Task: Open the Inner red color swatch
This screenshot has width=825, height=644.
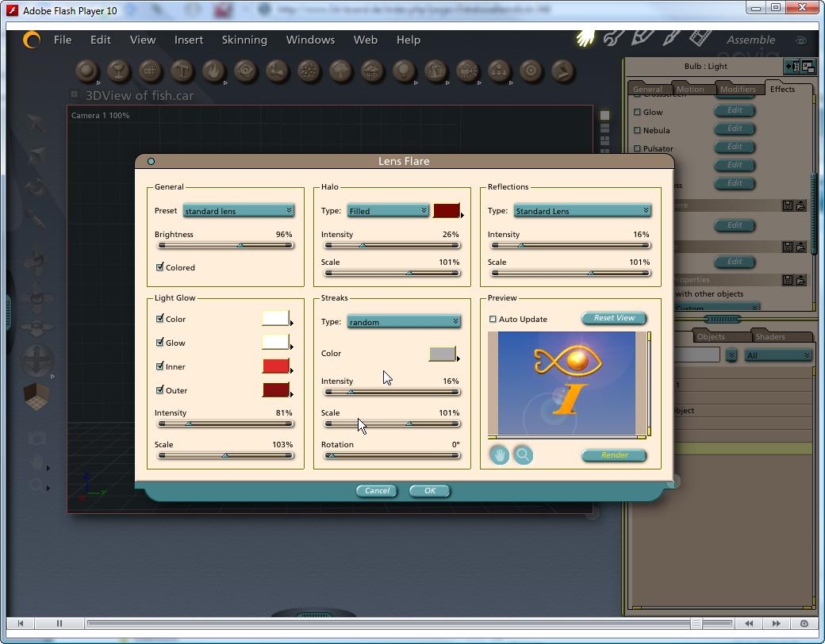Action: pos(276,366)
